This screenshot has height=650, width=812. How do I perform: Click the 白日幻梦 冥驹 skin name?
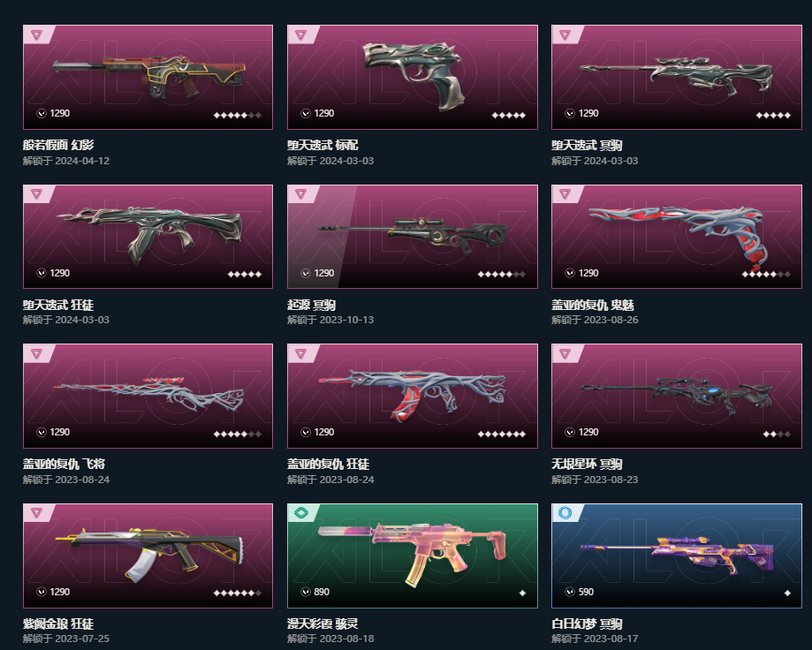(587, 624)
